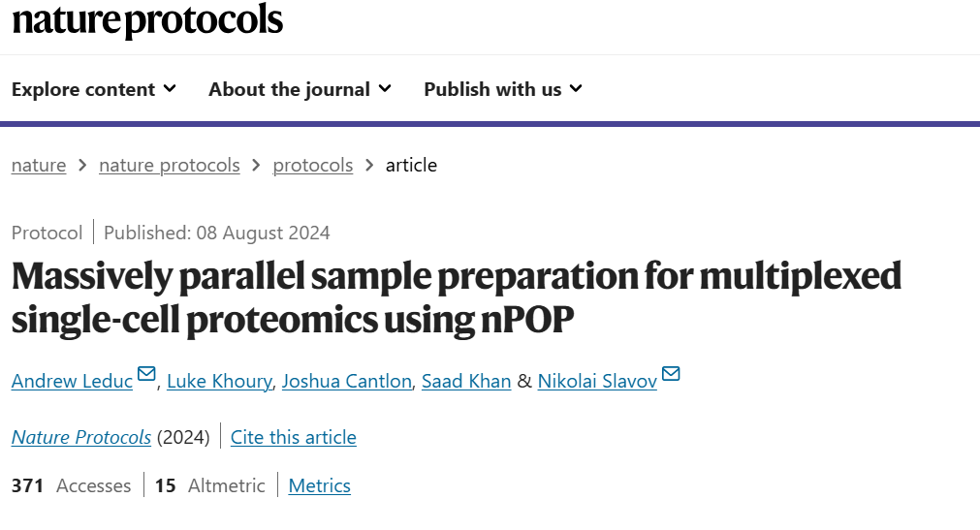The height and width of the screenshot is (530, 980).
Task: Select the About the journal menu label
Action: click(x=290, y=89)
